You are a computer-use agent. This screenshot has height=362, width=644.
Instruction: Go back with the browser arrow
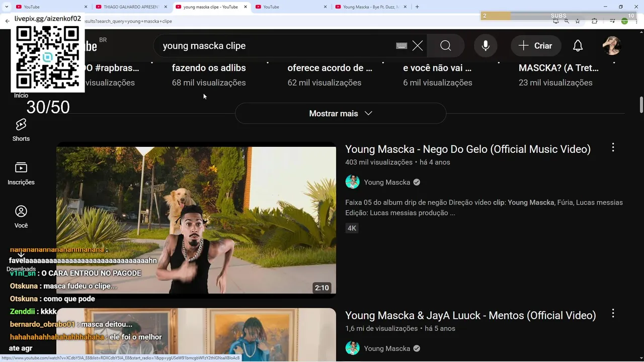[x=7, y=21]
